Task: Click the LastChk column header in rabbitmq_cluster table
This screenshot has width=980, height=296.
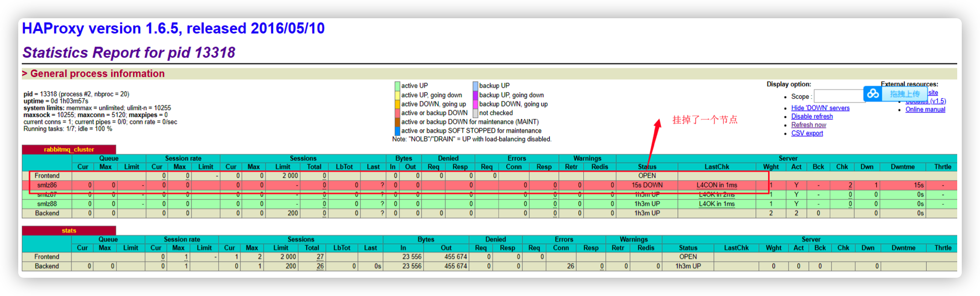Action: (717, 167)
